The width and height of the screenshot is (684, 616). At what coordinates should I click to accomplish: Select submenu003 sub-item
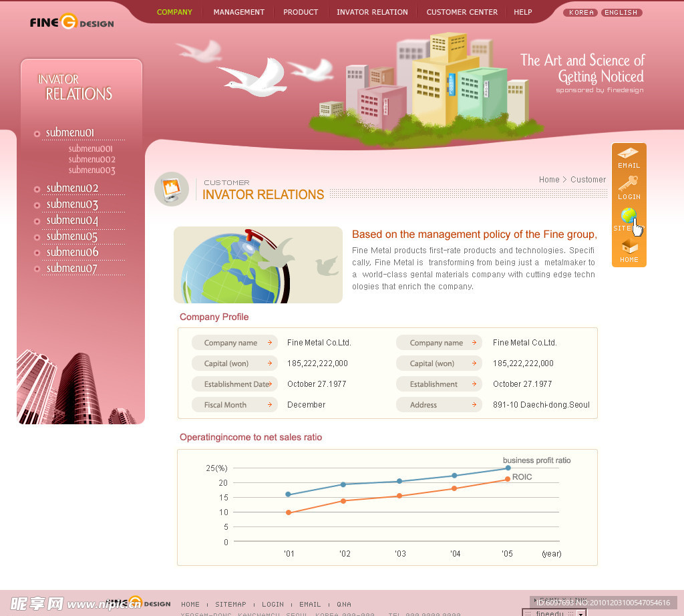click(x=92, y=170)
